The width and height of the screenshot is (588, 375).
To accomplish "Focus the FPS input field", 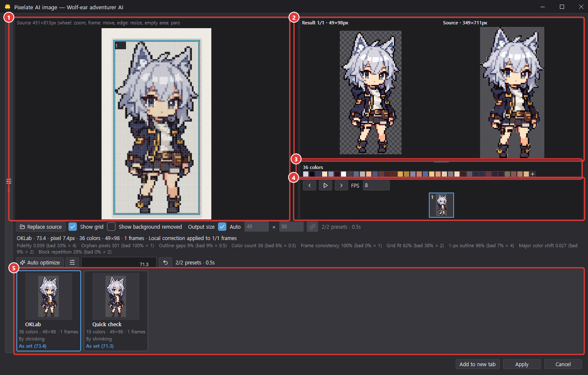I will click(376, 185).
